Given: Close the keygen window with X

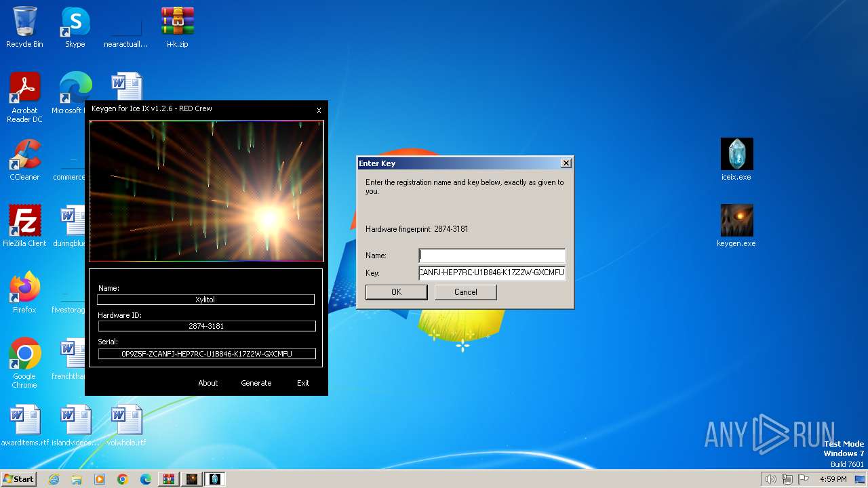Looking at the screenshot, I should (x=319, y=110).
